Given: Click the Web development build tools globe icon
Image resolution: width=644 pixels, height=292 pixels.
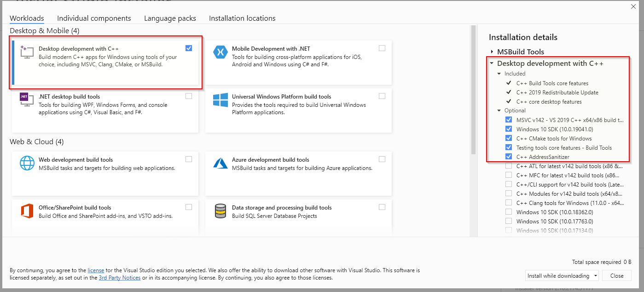Looking at the screenshot, I should 27,163.
